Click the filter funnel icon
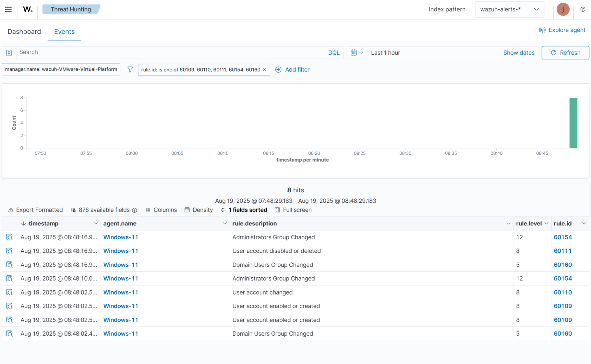This screenshot has height=364, width=591. [130, 69]
